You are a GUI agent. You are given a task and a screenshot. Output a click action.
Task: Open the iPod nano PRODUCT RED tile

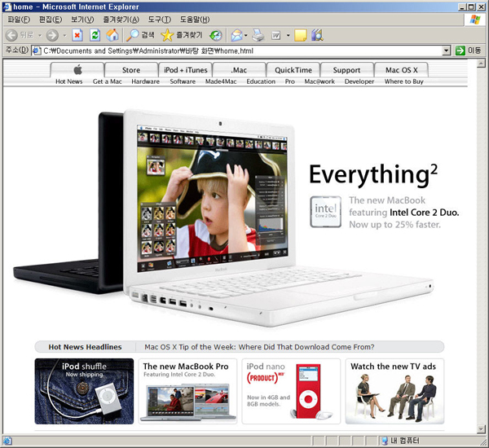tap(291, 391)
